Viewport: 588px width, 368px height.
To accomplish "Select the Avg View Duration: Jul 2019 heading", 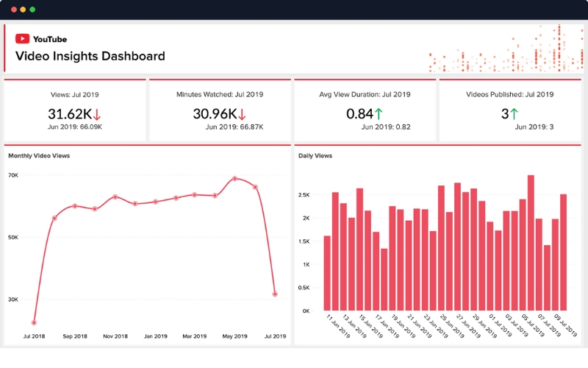I will click(364, 94).
